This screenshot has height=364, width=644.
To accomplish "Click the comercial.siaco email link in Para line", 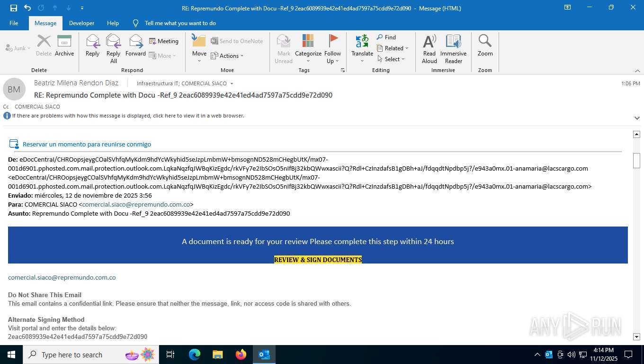I will point(136,205).
